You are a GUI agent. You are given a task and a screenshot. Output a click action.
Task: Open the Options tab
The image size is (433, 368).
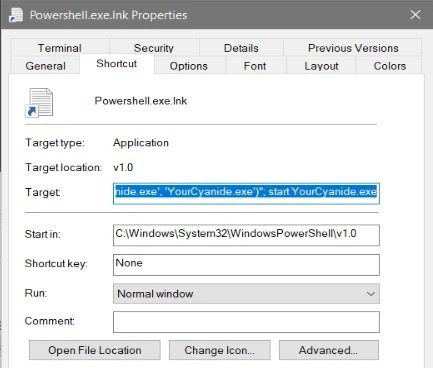pos(189,66)
